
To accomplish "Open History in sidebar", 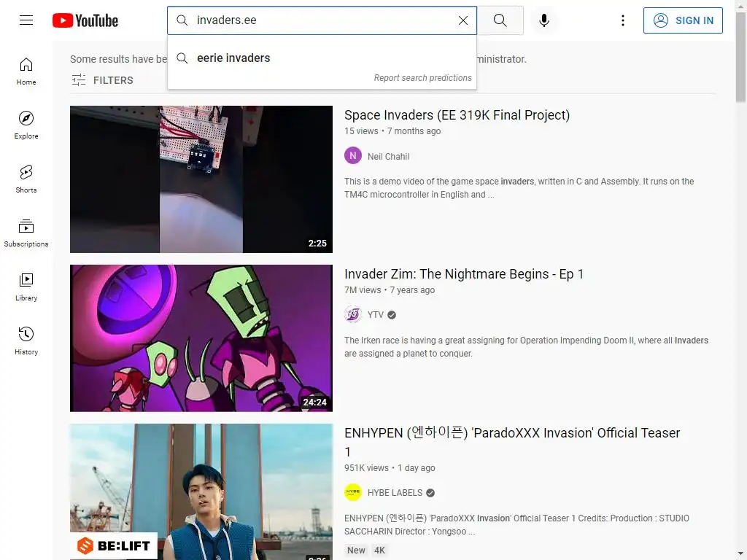I will click(x=26, y=341).
